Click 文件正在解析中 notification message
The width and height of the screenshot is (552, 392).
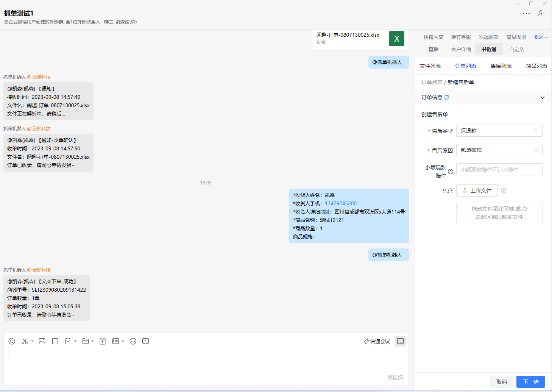[x=48, y=101]
